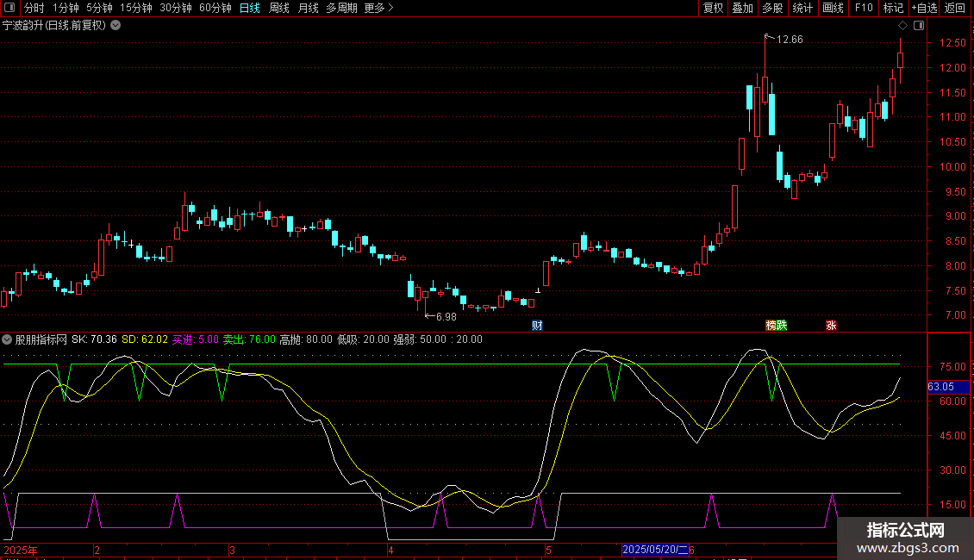This screenshot has height=560, width=974.
Task: Activate the 画线 drawing tools
Action: (x=833, y=9)
